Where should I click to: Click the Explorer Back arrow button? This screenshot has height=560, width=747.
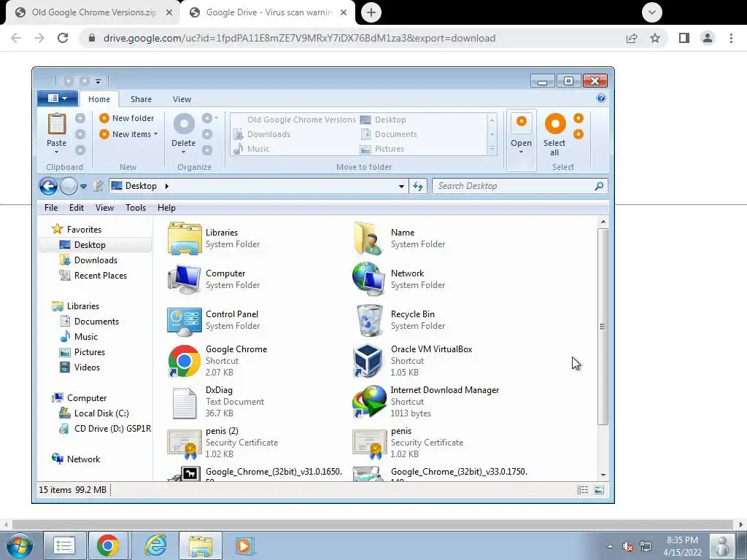[48, 186]
